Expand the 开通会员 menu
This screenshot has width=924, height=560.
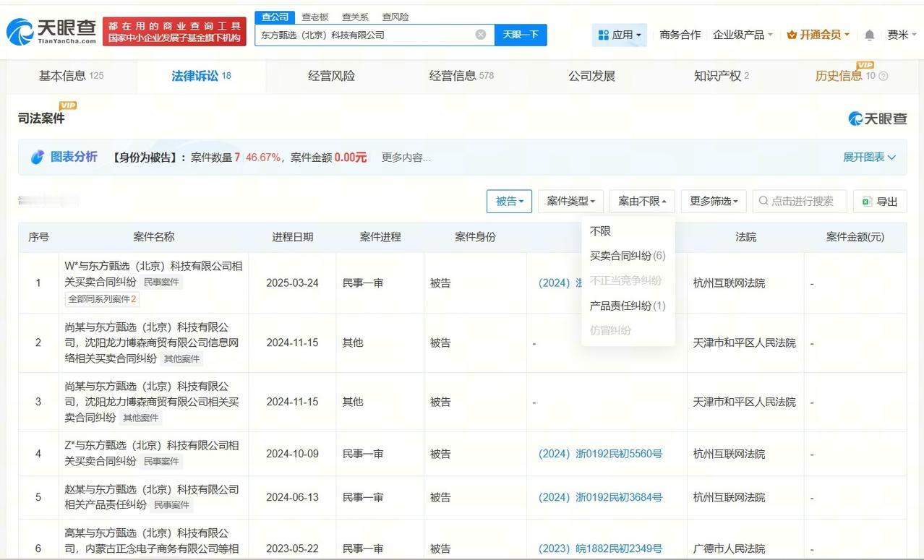tap(818, 35)
